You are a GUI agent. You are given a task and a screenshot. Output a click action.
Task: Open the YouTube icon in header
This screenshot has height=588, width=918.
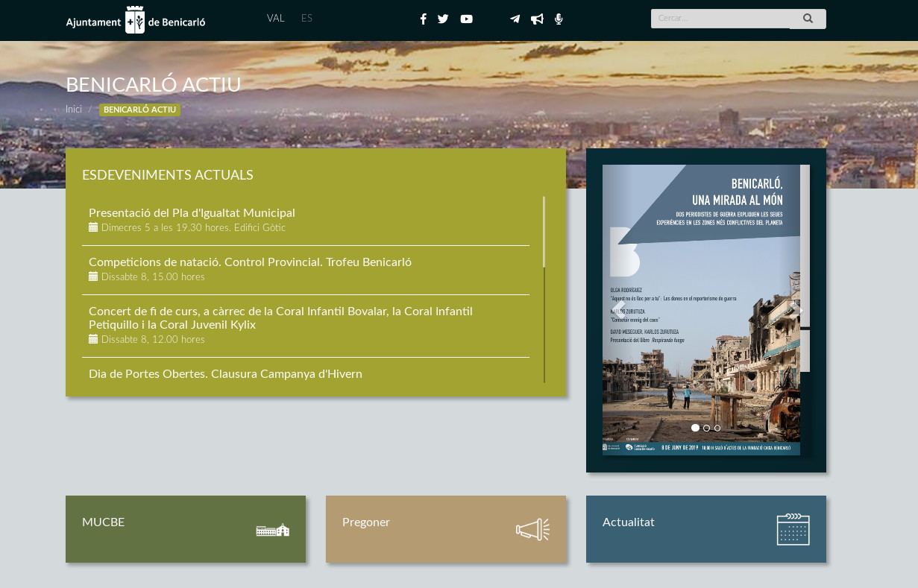(466, 19)
